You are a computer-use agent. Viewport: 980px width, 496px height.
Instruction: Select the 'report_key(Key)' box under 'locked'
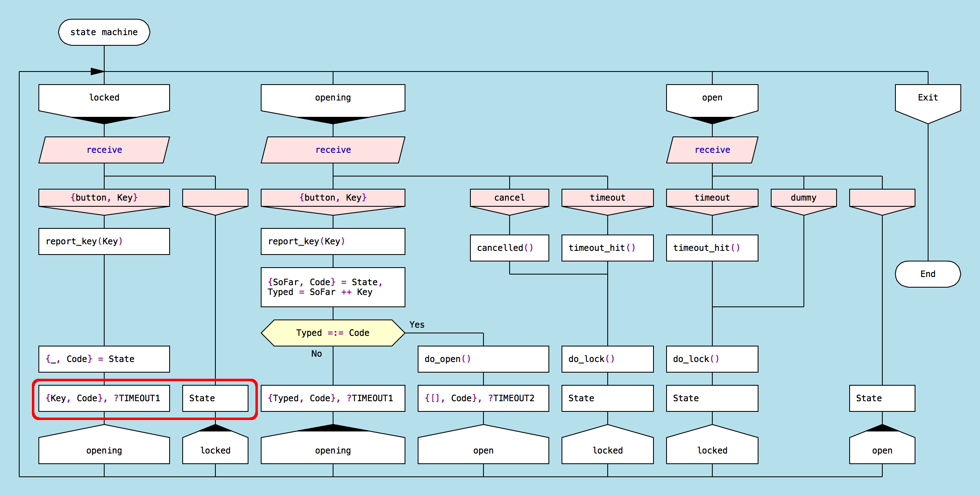pyautogui.click(x=104, y=241)
